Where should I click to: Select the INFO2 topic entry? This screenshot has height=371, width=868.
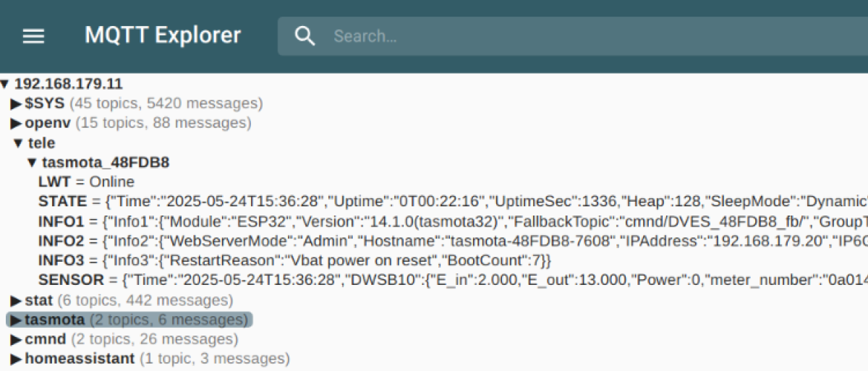tap(62, 241)
